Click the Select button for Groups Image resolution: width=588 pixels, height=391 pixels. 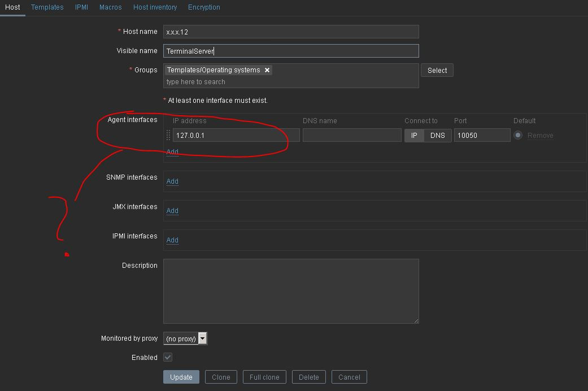coord(437,70)
